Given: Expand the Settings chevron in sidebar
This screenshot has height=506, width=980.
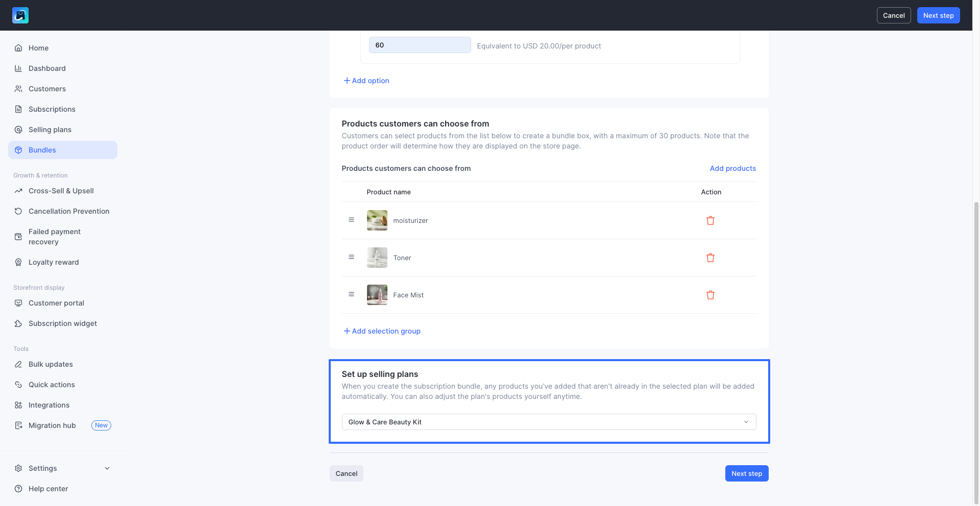Looking at the screenshot, I should pyautogui.click(x=107, y=468).
